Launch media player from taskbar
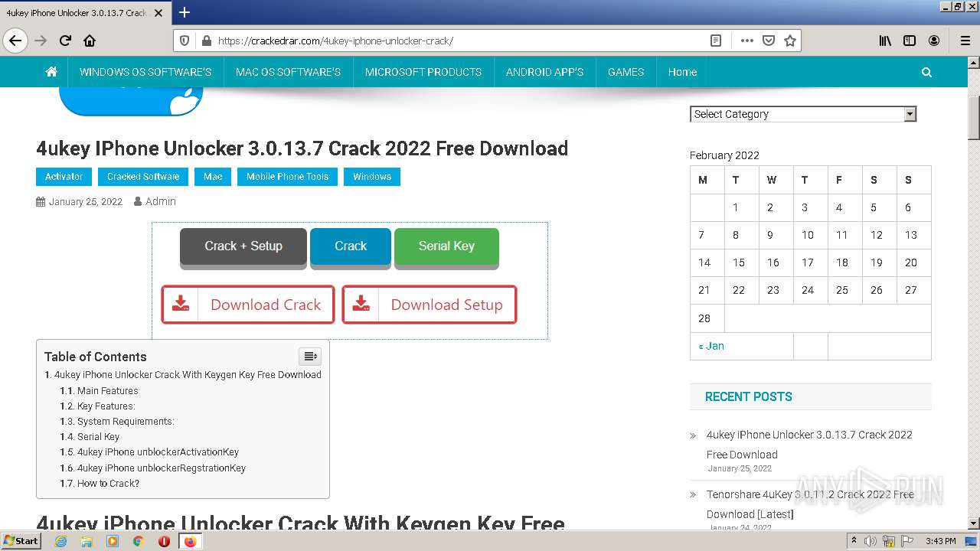This screenshot has width=980, height=551. [x=113, y=541]
